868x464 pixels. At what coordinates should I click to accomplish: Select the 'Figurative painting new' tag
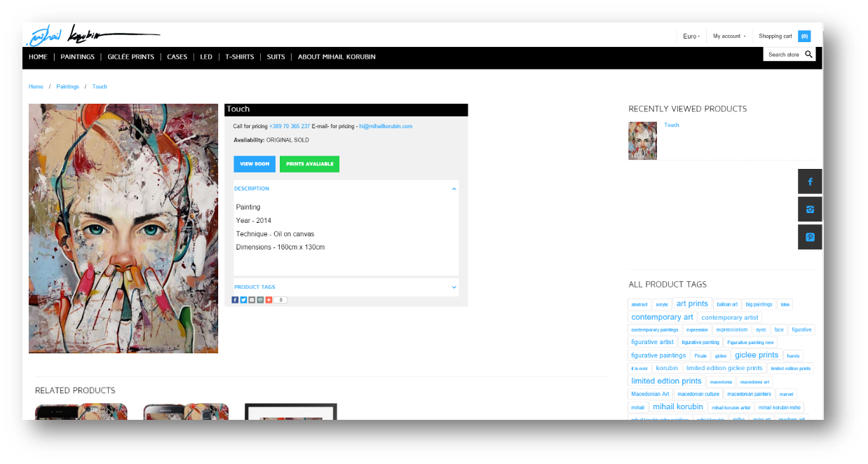click(x=750, y=343)
